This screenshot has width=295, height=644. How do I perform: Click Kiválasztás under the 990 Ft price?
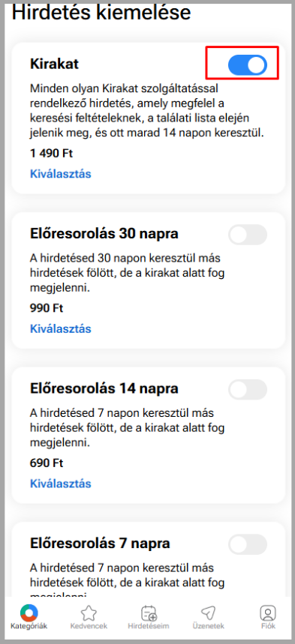pyautogui.click(x=61, y=328)
